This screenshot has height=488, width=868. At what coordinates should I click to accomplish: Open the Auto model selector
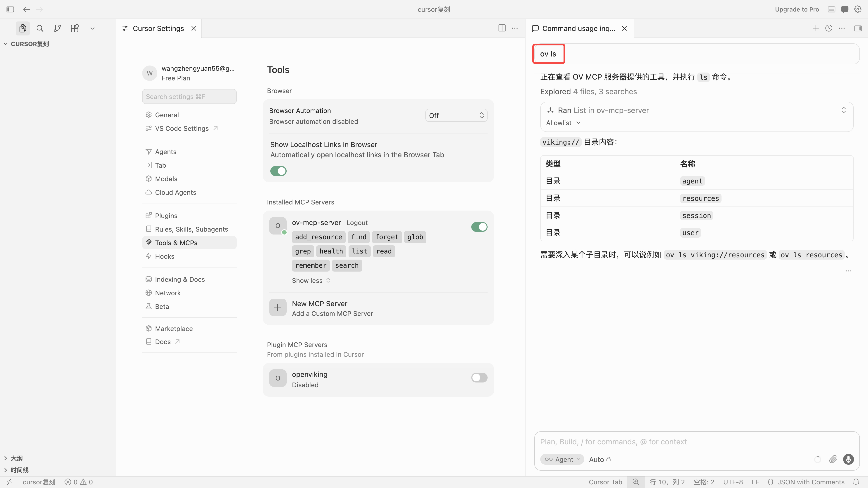600,459
